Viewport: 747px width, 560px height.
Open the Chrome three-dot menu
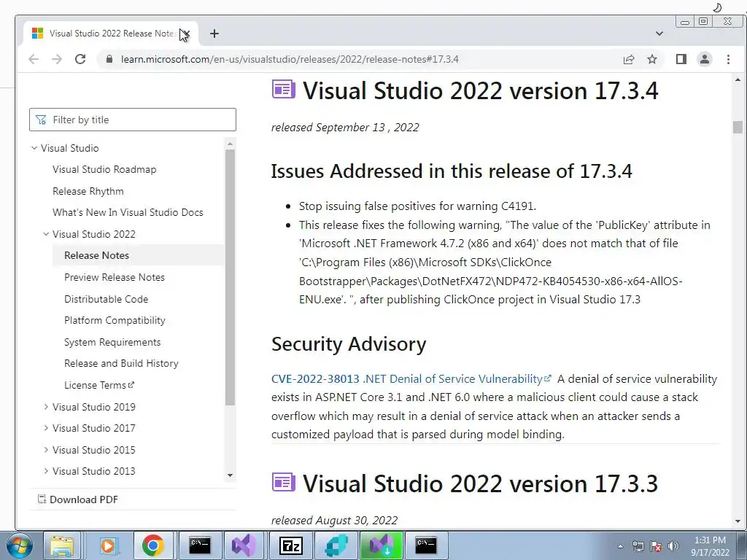pos(728,59)
